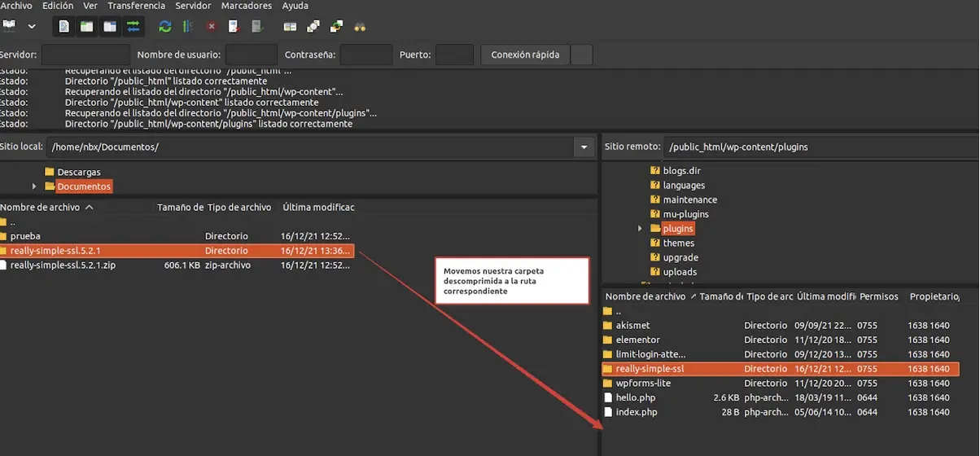The image size is (980, 456).
Task: Focus the Puerto input field
Action: [x=454, y=55]
